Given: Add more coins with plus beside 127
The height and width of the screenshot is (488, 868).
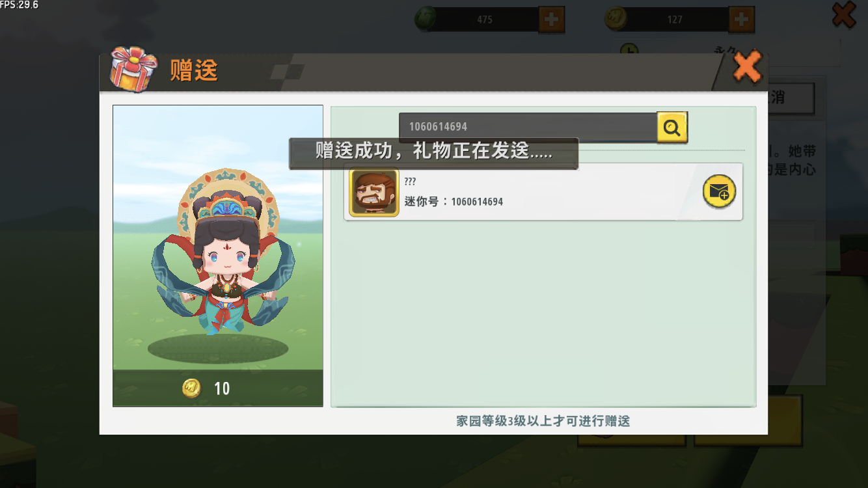Looking at the screenshot, I should [x=741, y=20].
